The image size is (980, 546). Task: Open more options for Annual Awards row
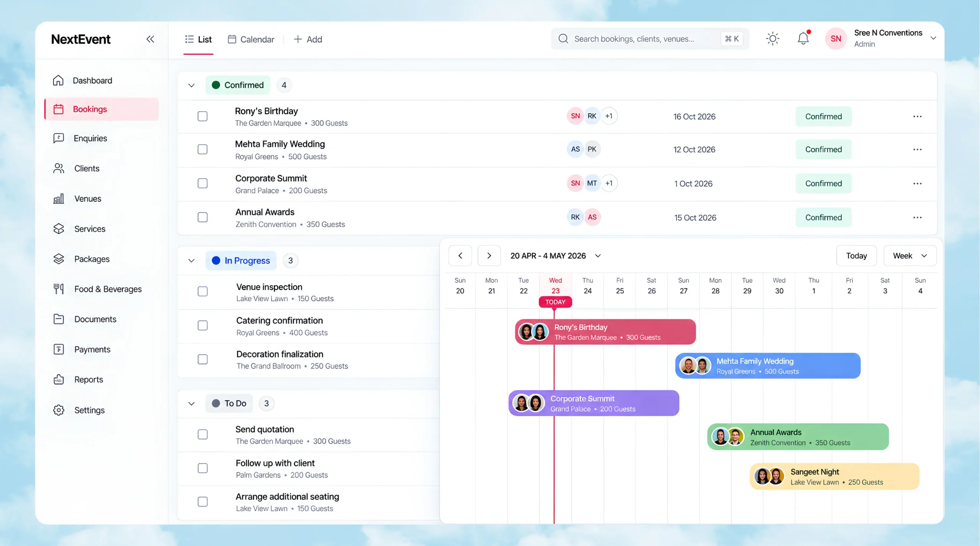pyautogui.click(x=917, y=217)
